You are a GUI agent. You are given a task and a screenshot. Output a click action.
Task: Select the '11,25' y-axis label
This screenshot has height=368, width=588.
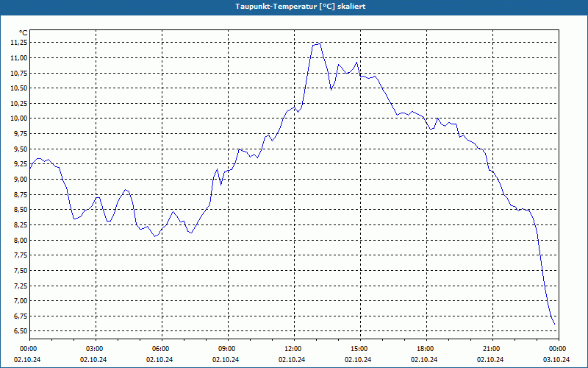pyautogui.click(x=18, y=43)
